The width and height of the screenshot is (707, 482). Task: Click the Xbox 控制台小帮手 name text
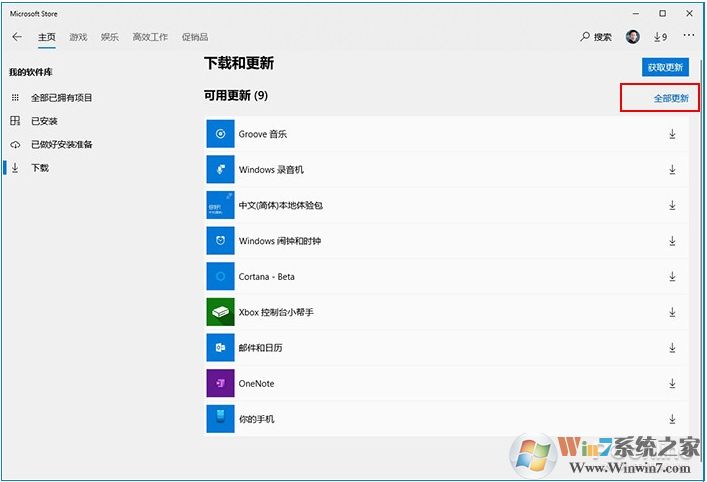(275, 312)
